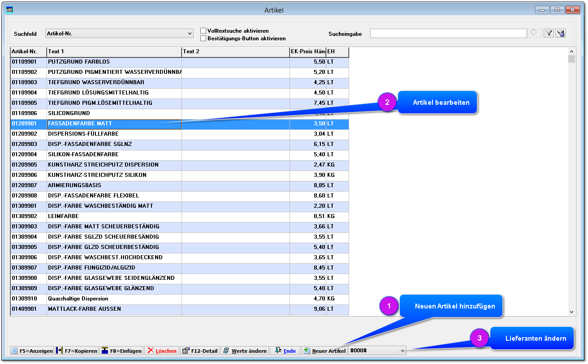Viewport: 588px width, 364px height.
Task: Click price 8,85 of ARMIERUNGSBASIS
Action: click(x=320, y=185)
